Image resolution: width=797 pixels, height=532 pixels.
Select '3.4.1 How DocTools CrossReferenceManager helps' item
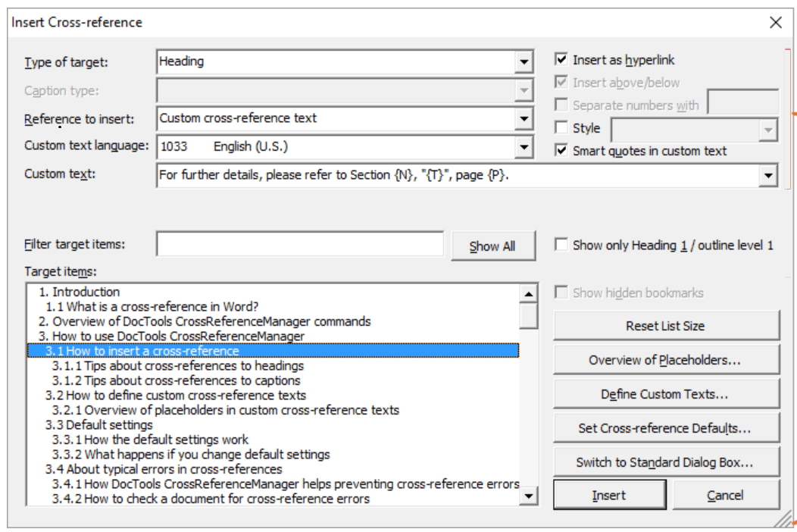tap(273, 483)
